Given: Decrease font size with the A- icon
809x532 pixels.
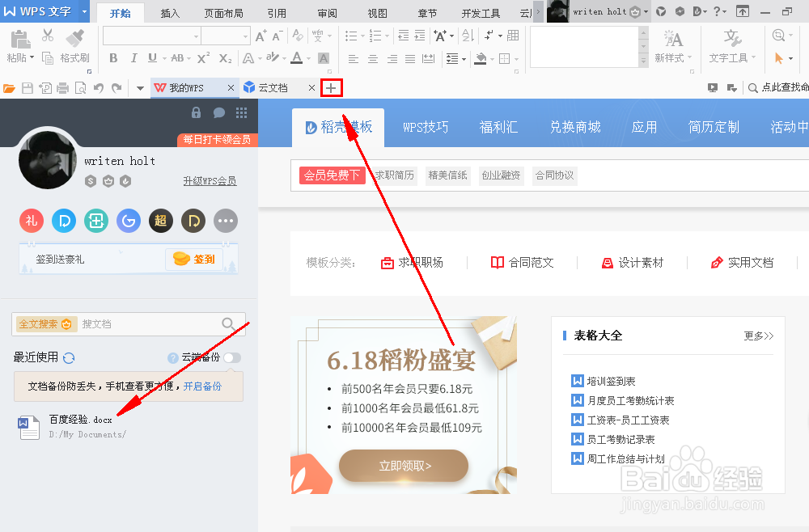Looking at the screenshot, I should coord(277,36).
